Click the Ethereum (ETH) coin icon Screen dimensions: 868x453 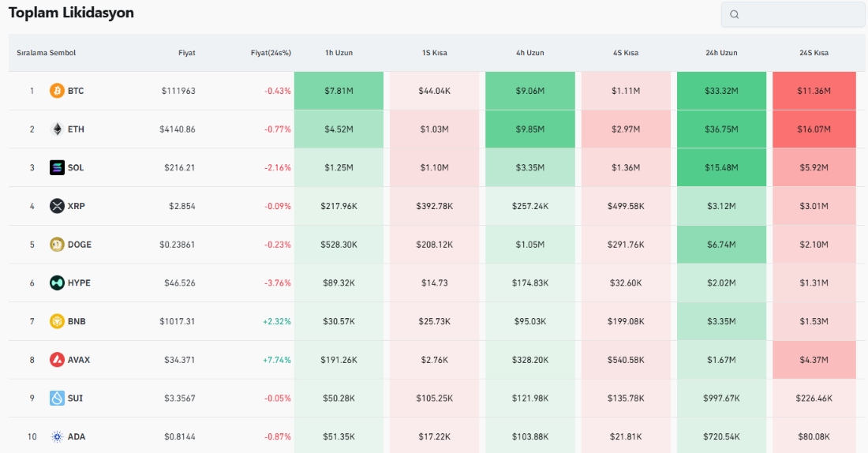[x=57, y=129]
